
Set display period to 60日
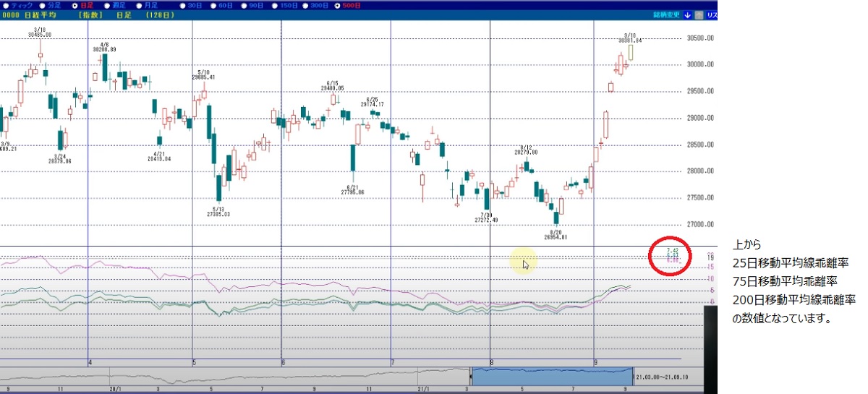point(213,5)
